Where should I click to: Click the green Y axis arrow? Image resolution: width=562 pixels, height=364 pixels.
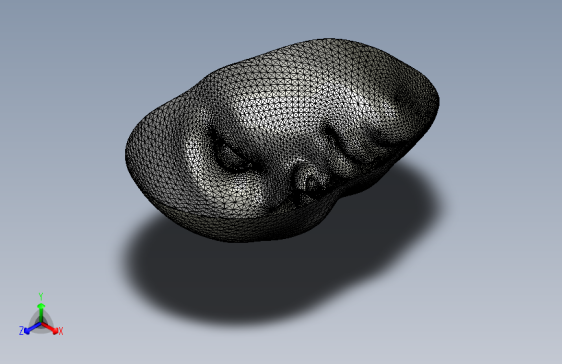coord(41,312)
